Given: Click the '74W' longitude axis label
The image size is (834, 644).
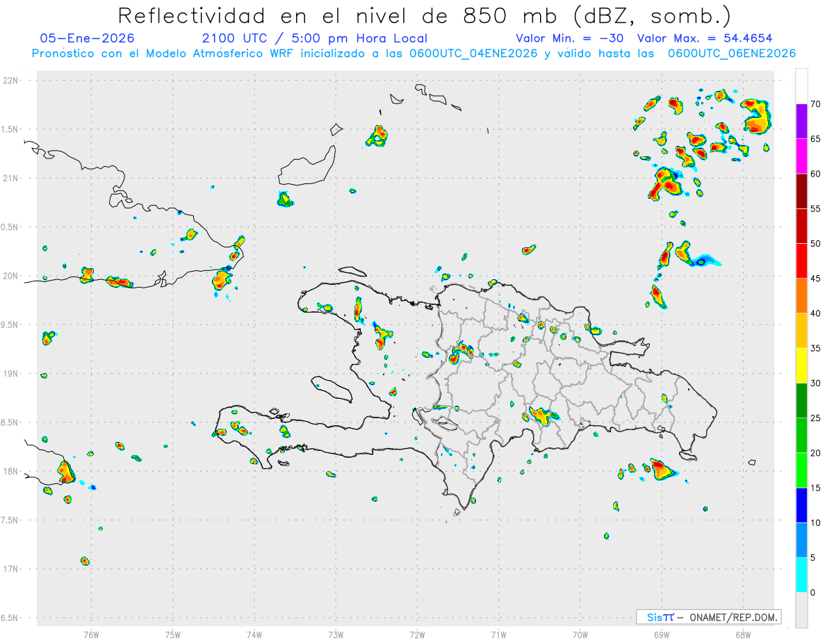Looking at the screenshot, I should tap(254, 635).
